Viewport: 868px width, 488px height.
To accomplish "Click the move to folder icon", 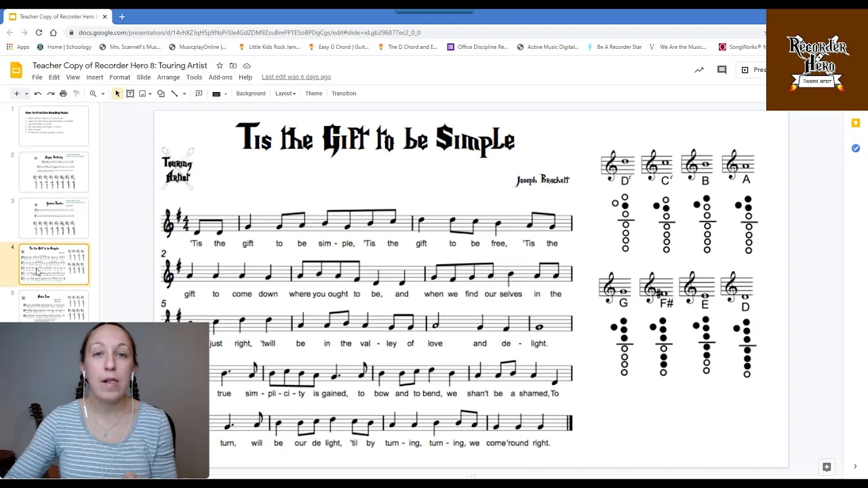I will (233, 66).
